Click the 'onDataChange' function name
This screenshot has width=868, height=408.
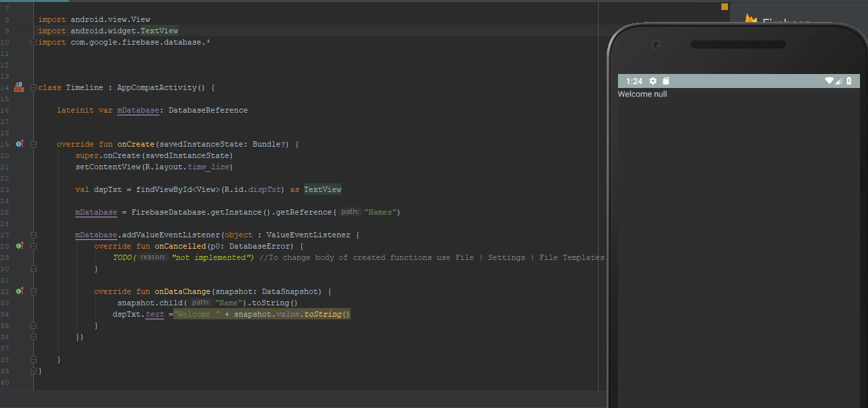[x=183, y=291]
